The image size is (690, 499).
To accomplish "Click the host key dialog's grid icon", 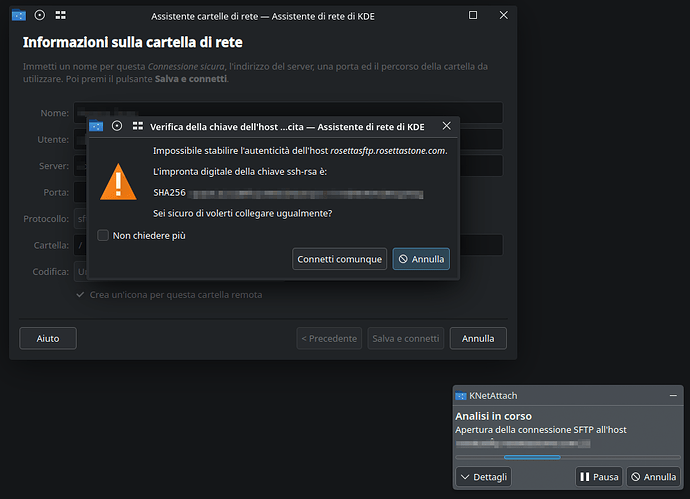I will coord(137,126).
